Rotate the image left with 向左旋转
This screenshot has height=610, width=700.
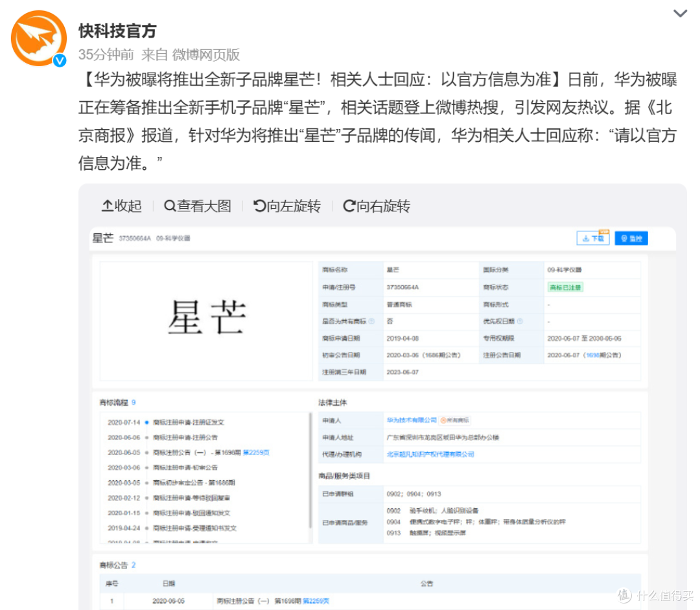(x=287, y=206)
